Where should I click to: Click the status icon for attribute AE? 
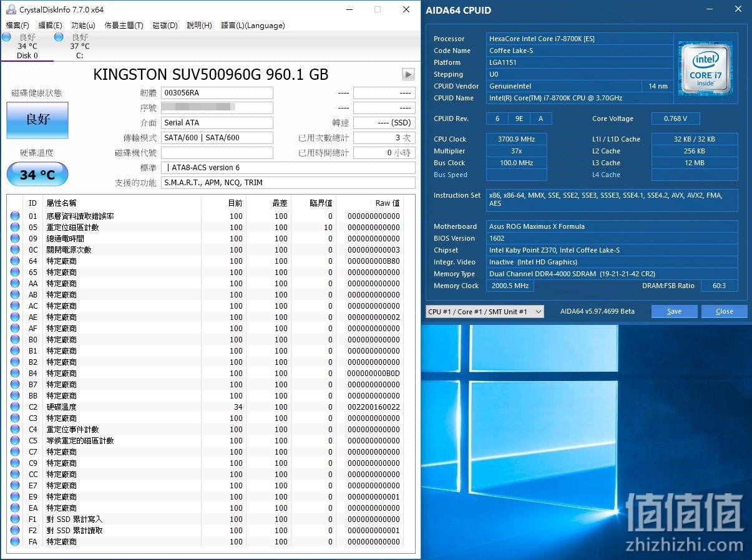pyautogui.click(x=15, y=317)
